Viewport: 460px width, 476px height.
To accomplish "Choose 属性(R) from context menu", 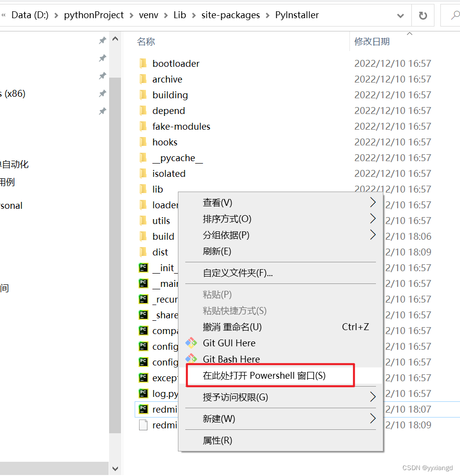I will (x=281, y=441).
